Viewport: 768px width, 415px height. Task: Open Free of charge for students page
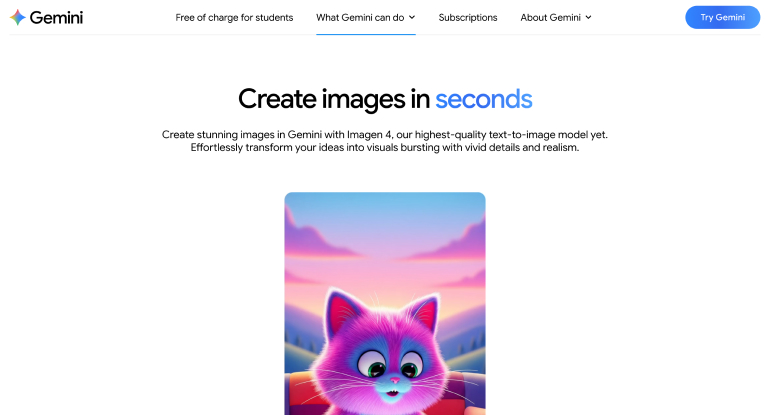pos(234,18)
